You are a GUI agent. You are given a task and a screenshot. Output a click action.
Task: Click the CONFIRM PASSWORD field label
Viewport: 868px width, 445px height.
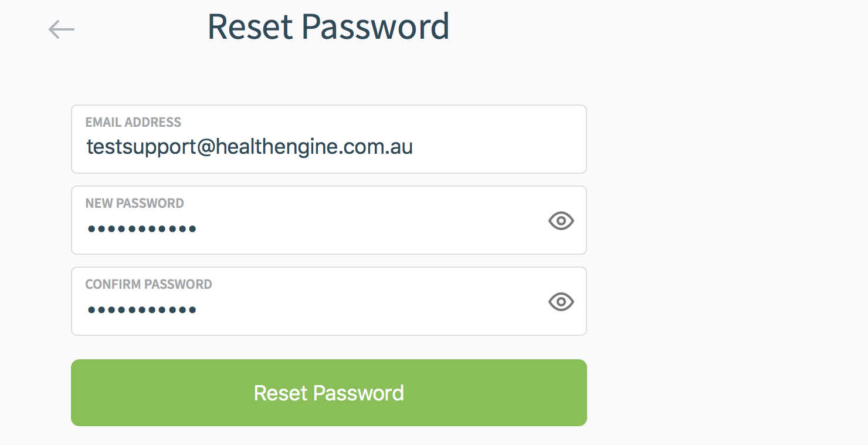(148, 284)
